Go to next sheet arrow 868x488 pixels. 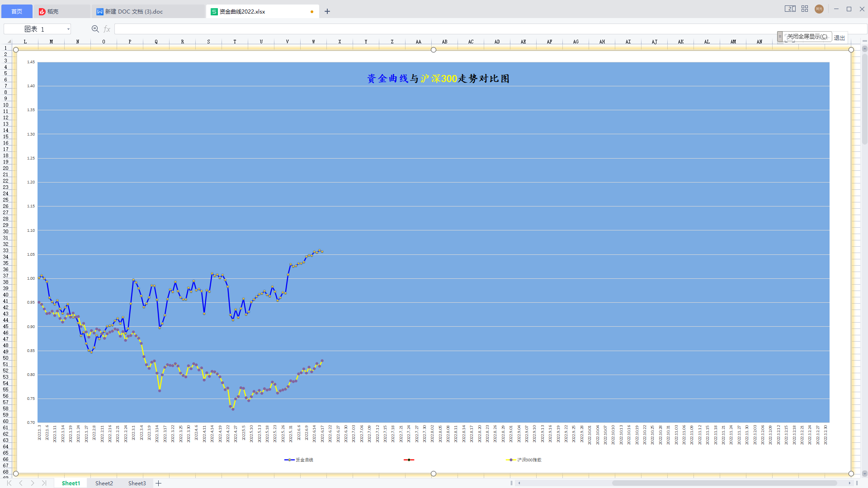point(33,483)
